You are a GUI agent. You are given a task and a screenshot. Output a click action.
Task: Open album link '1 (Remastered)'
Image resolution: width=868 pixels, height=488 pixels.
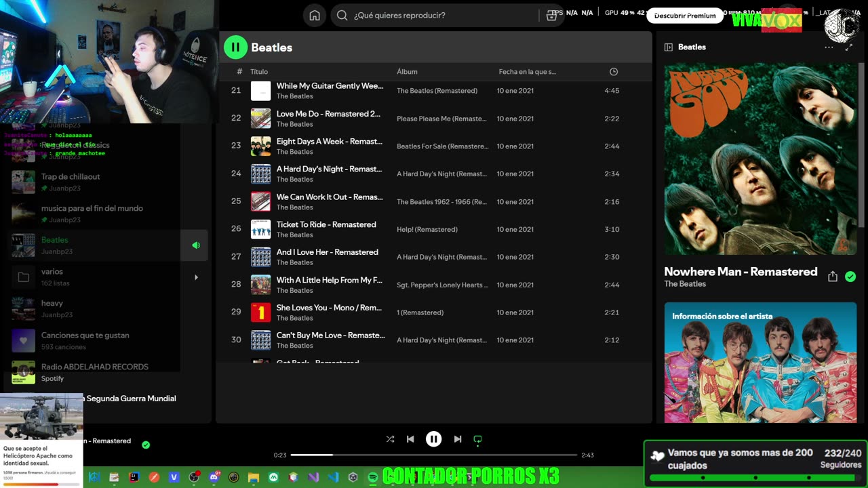(x=420, y=313)
